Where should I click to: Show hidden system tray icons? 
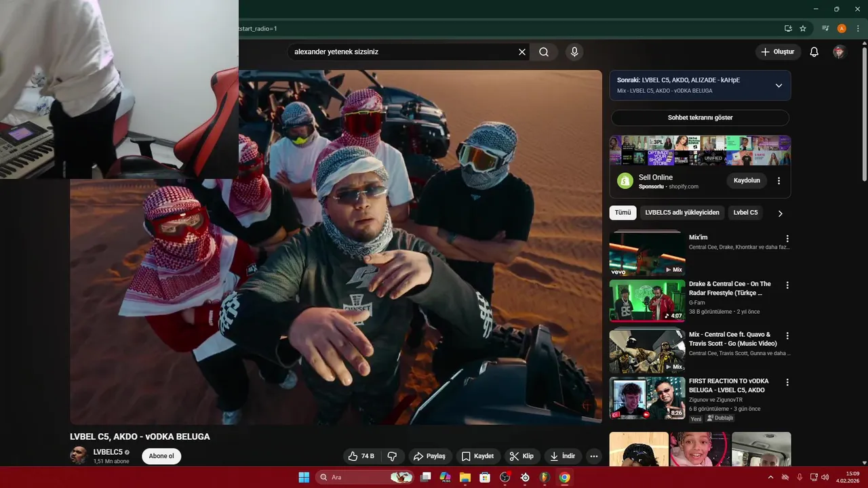coord(770,477)
